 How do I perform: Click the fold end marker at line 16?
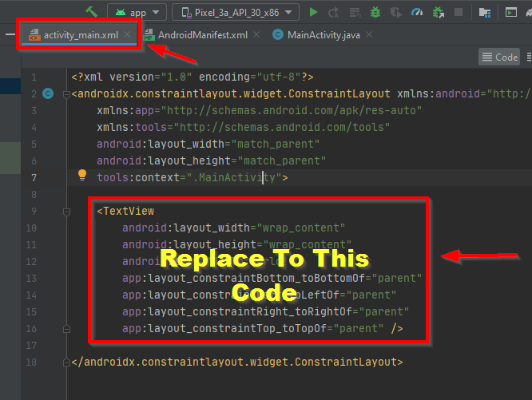point(67,329)
